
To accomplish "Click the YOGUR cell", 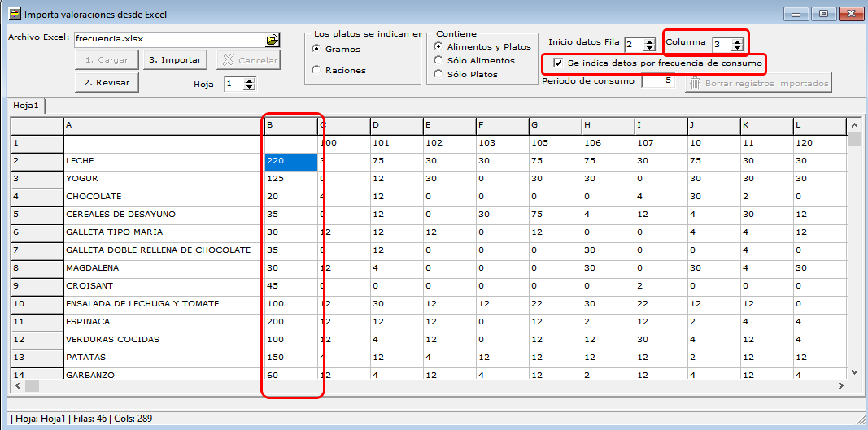I will [x=164, y=179].
